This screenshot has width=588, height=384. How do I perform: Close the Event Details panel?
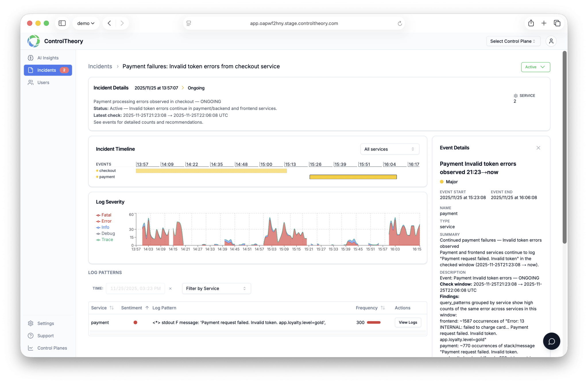(x=538, y=148)
